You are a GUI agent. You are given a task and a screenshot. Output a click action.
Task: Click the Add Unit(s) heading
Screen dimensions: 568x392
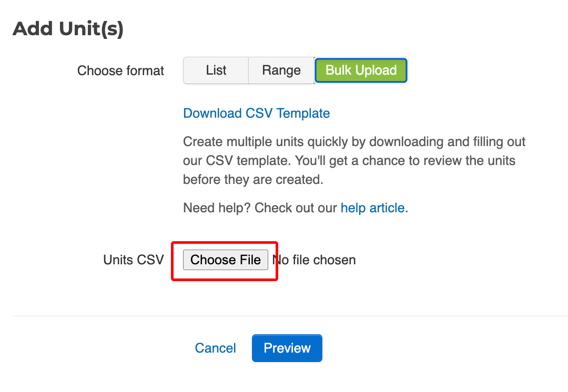pyautogui.click(x=68, y=28)
